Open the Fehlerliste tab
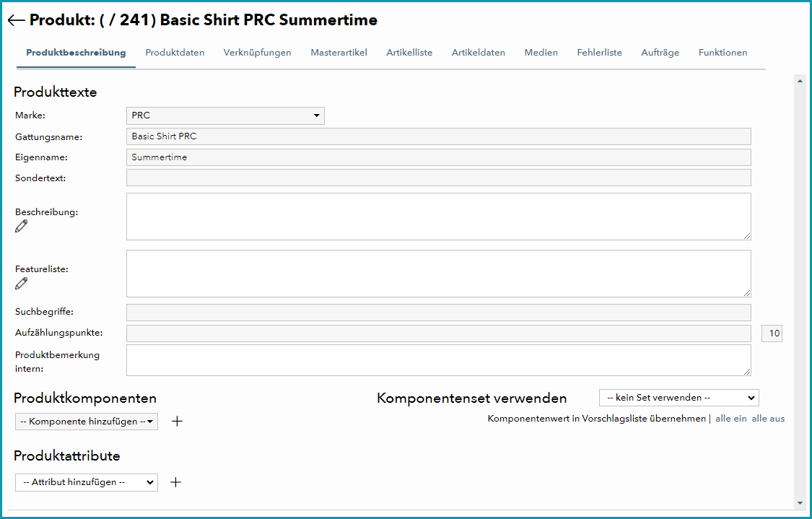Image resolution: width=812 pixels, height=519 pixels. click(x=599, y=52)
